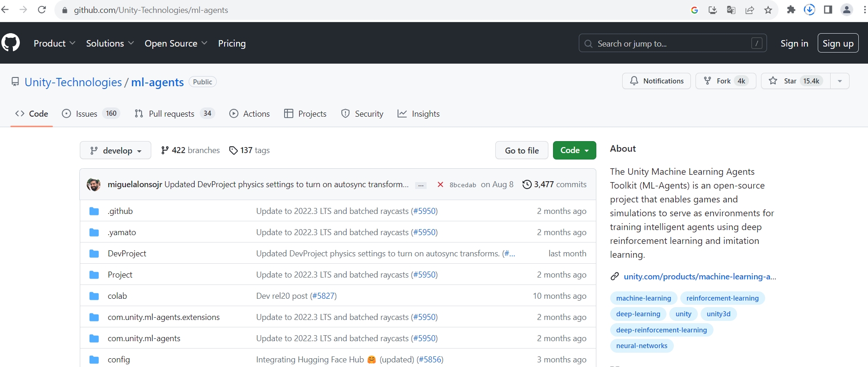
Task: Click the GitHub logo icon
Action: pos(11,43)
